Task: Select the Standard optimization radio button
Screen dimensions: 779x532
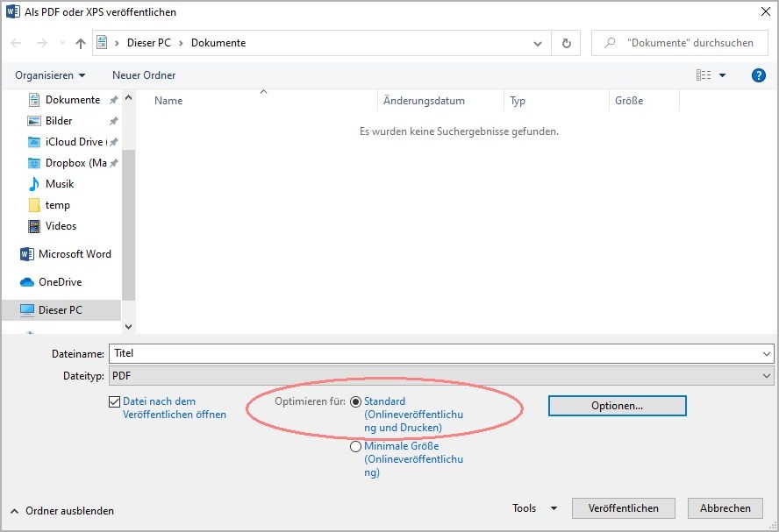Action: click(355, 402)
